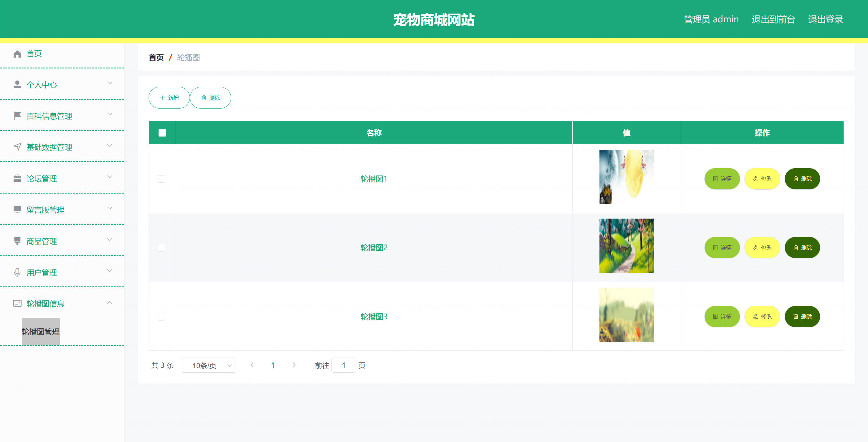The height and width of the screenshot is (442, 868).
Task: Expand the 商品管理 menu chevron
Action: tap(109, 240)
